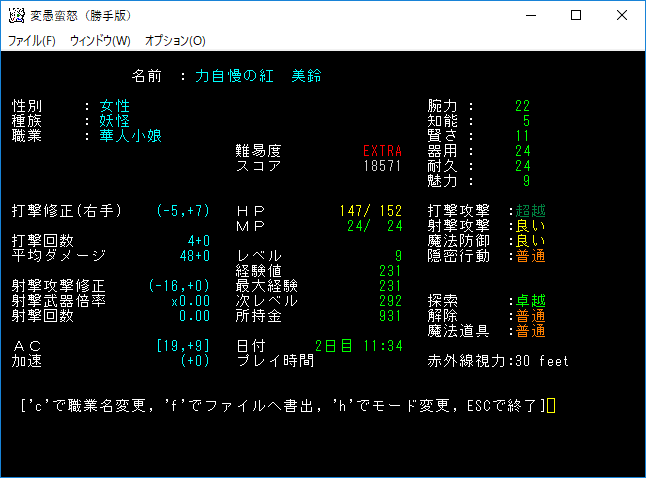The width and height of the screenshot is (646, 478).
Task: Click the MP value 24/24
Action: (x=378, y=226)
